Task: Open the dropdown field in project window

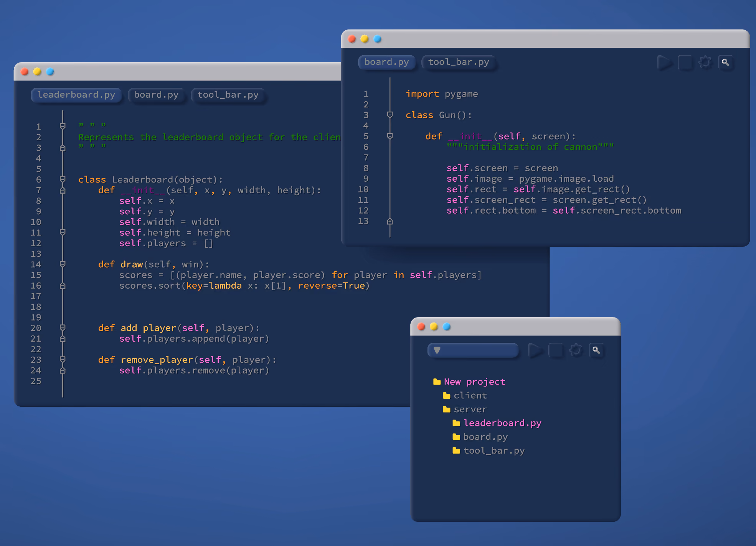Action: [473, 350]
